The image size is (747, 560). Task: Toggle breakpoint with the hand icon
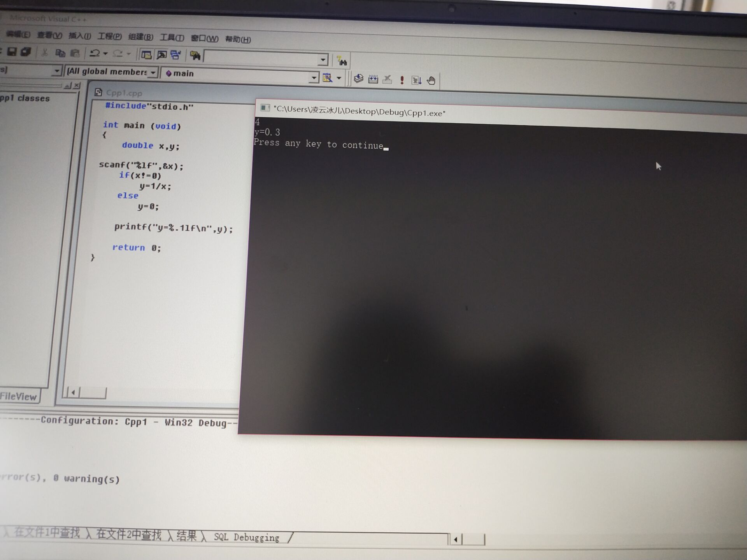point(431,80)
